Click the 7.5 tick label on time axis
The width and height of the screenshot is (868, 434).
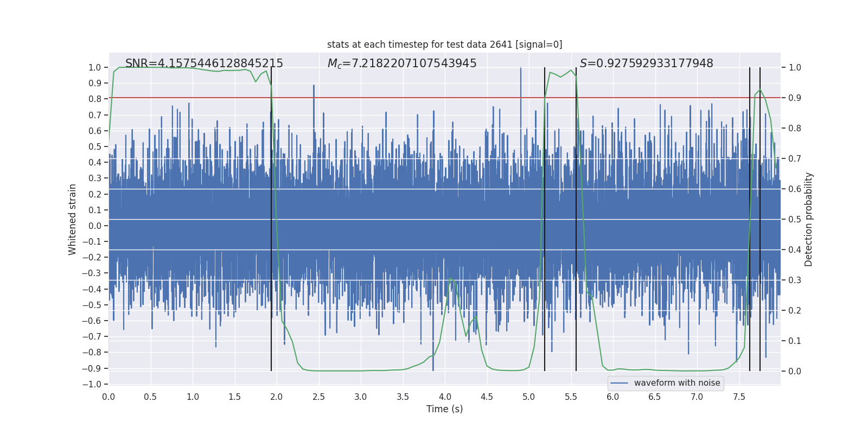[739, 397]
